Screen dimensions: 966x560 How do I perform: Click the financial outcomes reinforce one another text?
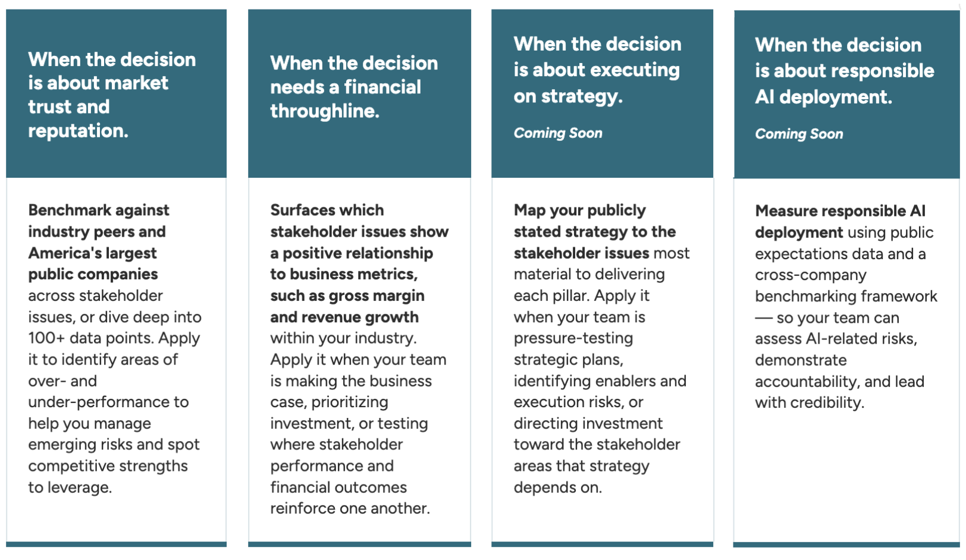[350, 498]
